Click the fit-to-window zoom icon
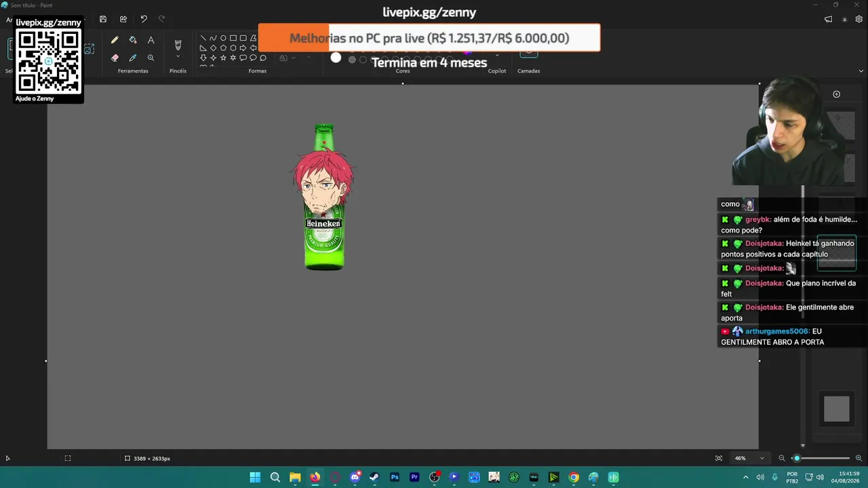The width and height of the screenshot is (868, 488). (719, 458)
